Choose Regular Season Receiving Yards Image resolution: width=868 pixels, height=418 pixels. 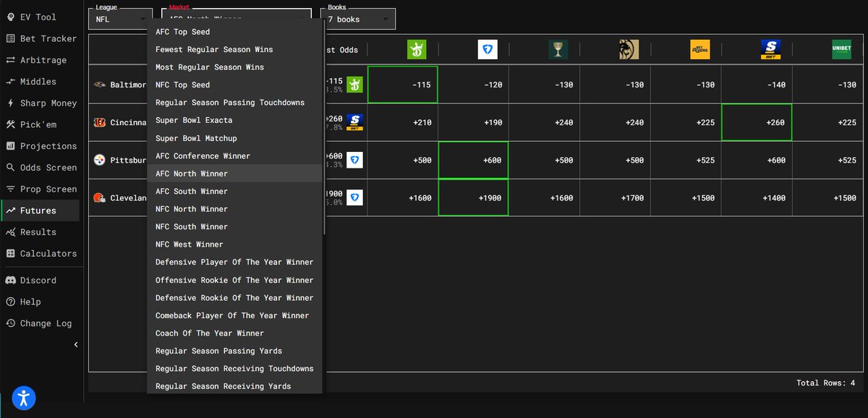click(x=235, y=386)
